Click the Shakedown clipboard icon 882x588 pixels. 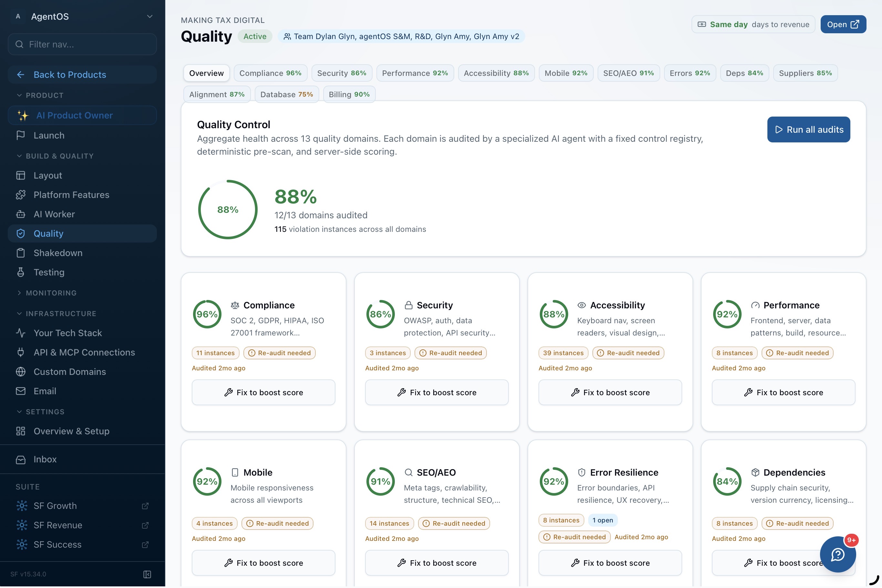pos(21,253)
